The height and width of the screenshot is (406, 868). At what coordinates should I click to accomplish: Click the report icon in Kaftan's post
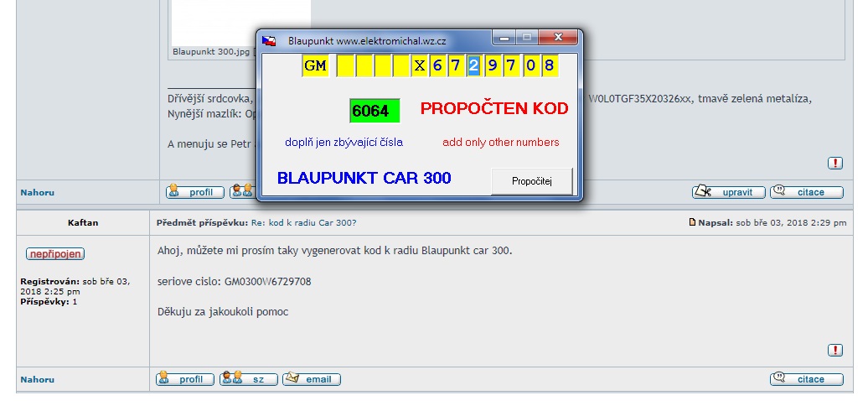pyautogui.click(x=834, y=350)
